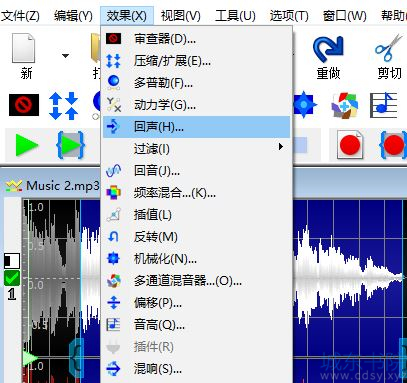Click the censor toolbar icon

coord(24,105)
